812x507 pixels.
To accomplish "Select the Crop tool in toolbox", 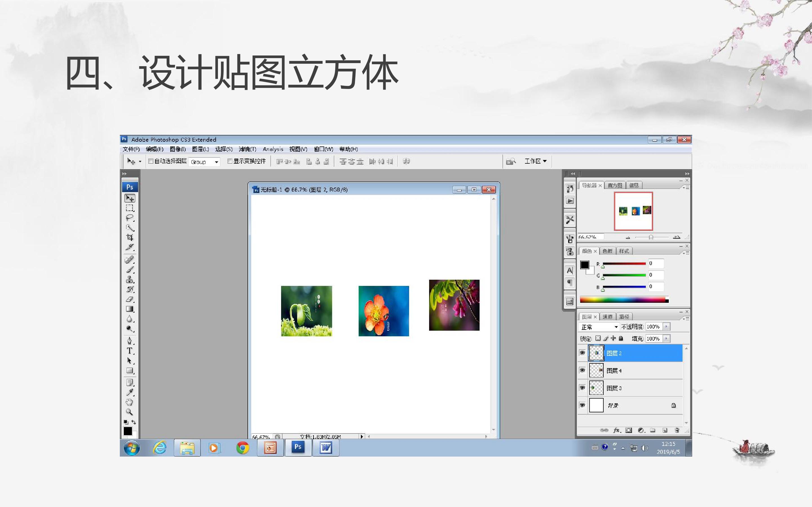I will [x=130, y=237].
